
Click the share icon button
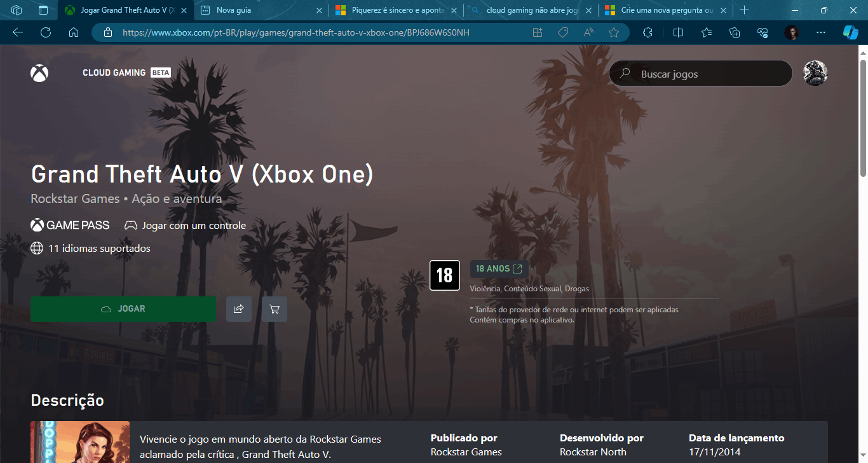239,309
